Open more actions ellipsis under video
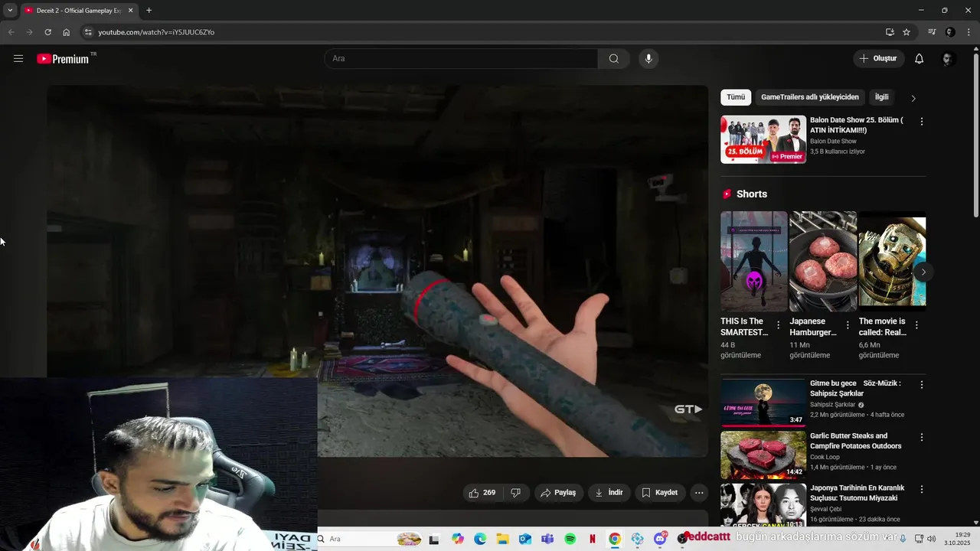The image size is (980, 551). pos(699,493)
